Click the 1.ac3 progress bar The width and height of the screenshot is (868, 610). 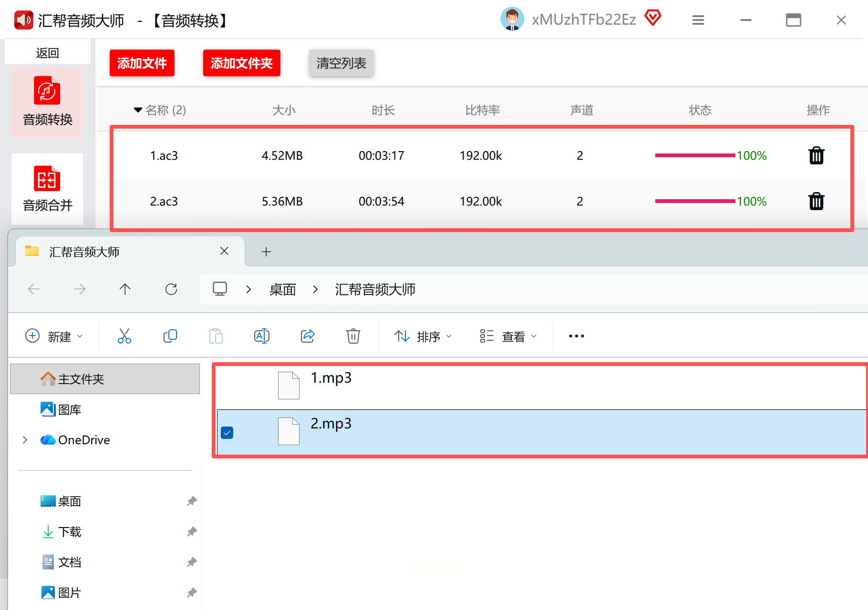(694, 155)
